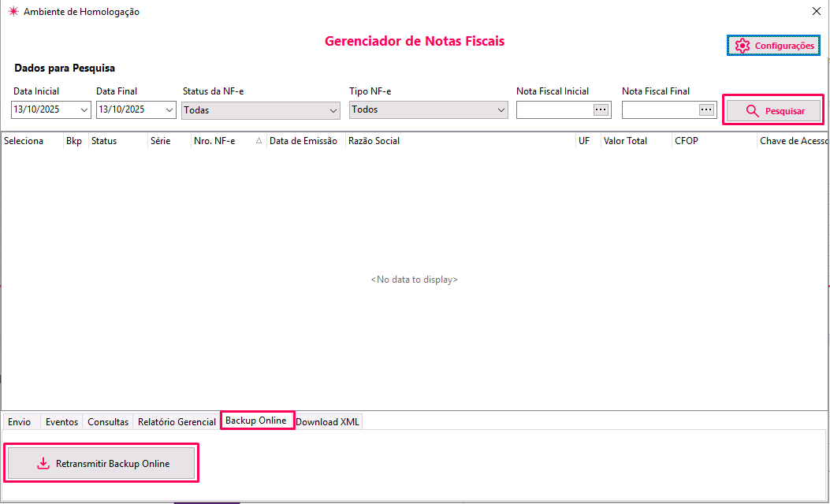Open the Nota Fiscal Inicial ellipsis lookup

[x=601, y=110]
